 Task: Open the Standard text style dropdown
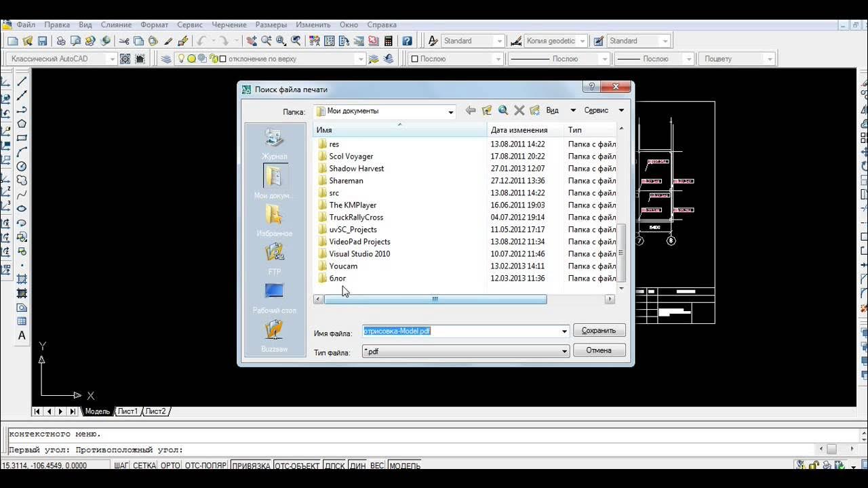pyautogui.click(x=500, y=41)
